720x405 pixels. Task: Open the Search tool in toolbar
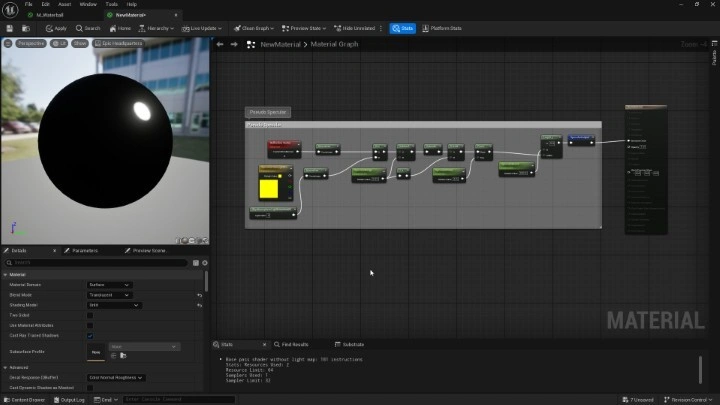click(89, 28)
